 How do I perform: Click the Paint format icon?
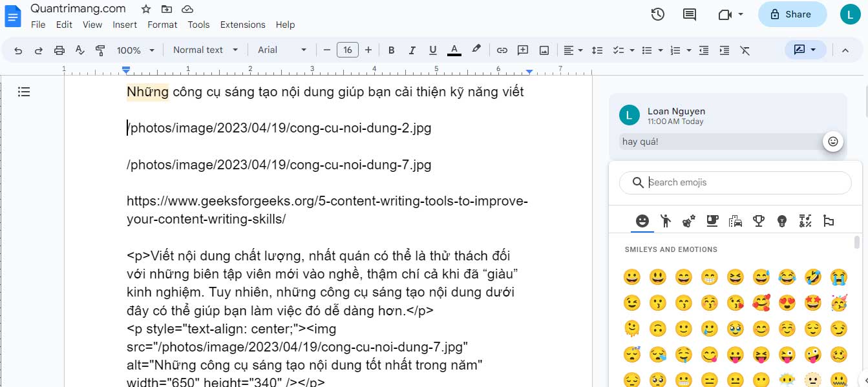pyautogui.click(x=100, y=50)
